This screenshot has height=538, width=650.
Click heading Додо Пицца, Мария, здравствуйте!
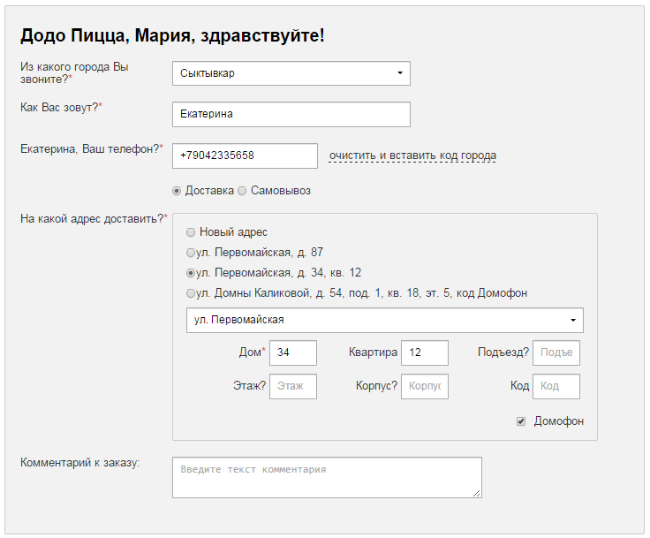[172, 36]
